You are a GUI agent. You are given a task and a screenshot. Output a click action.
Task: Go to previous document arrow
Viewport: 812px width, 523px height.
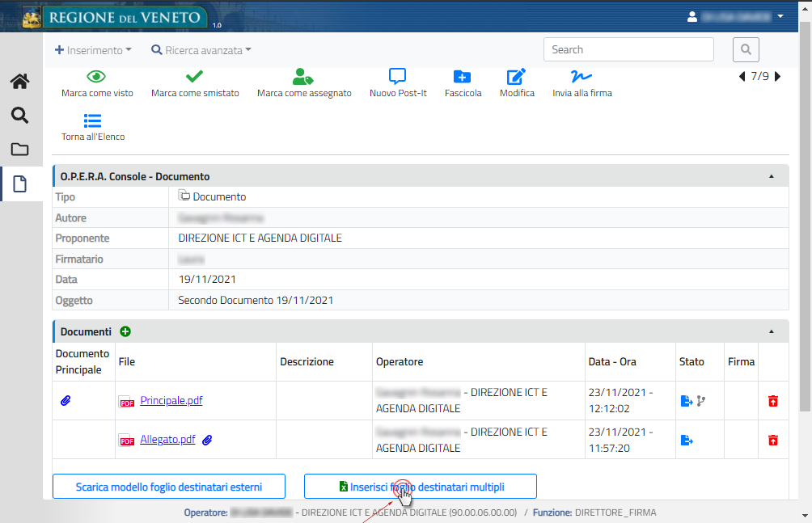click(742, 77)
